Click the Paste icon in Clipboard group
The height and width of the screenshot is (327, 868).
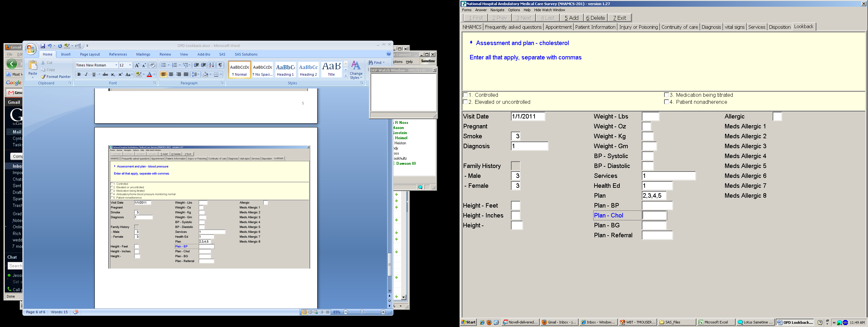click(33, 65)
